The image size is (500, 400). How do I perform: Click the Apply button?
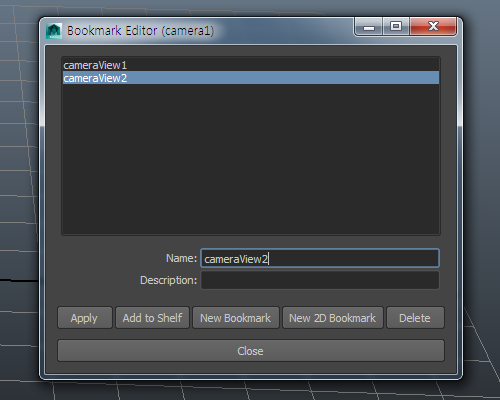point(85,318)
